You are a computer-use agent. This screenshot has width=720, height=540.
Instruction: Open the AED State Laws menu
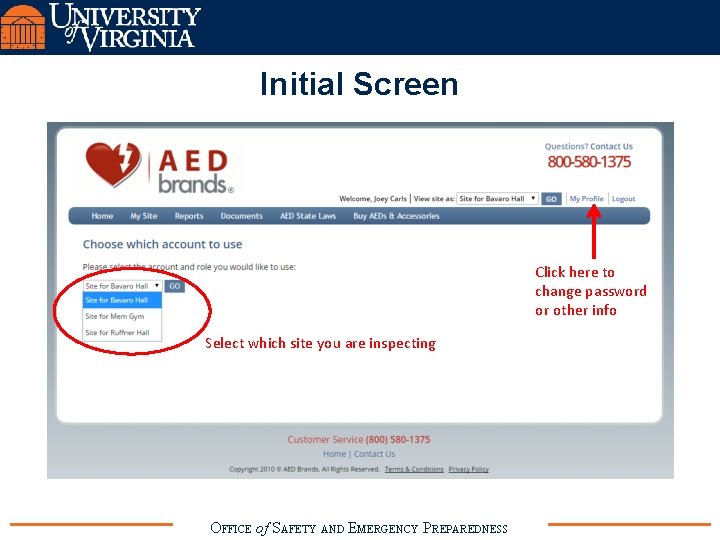pos(308,216)
